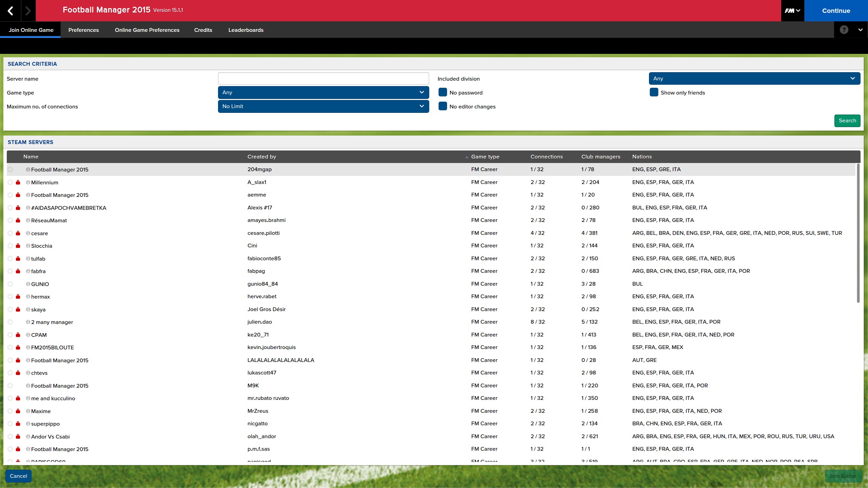Sort servers by Created by column
This screenshot has height=488, width=868.
tap(262, 157)
